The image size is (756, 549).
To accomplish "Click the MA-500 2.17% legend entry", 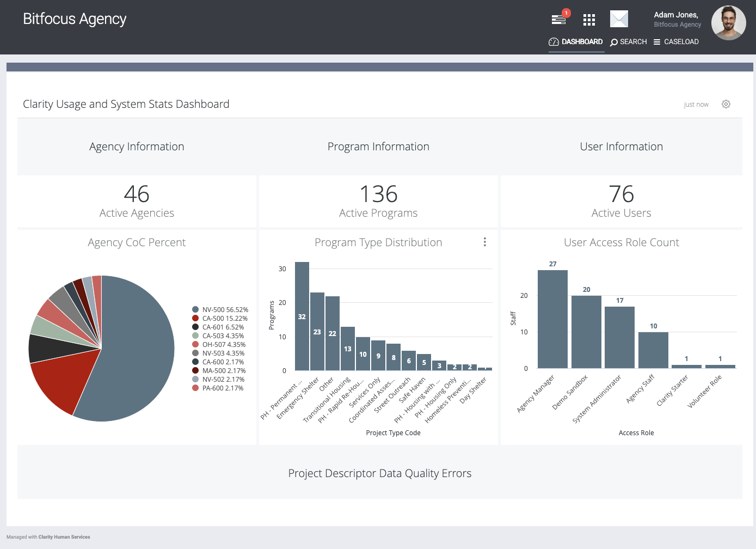I will coord(219,370).
